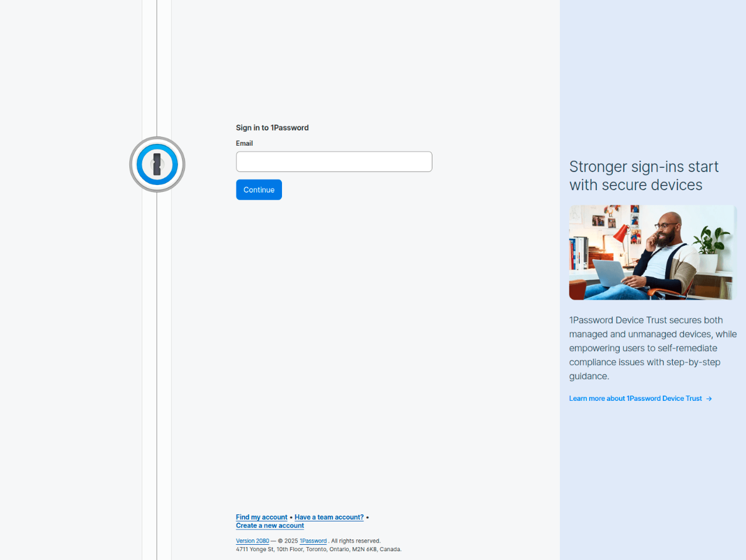Image resolution: width=746 pixels, height=560 pixels.
Task: Click the vertical rail above the lock logo
Action: pos(157,64)
